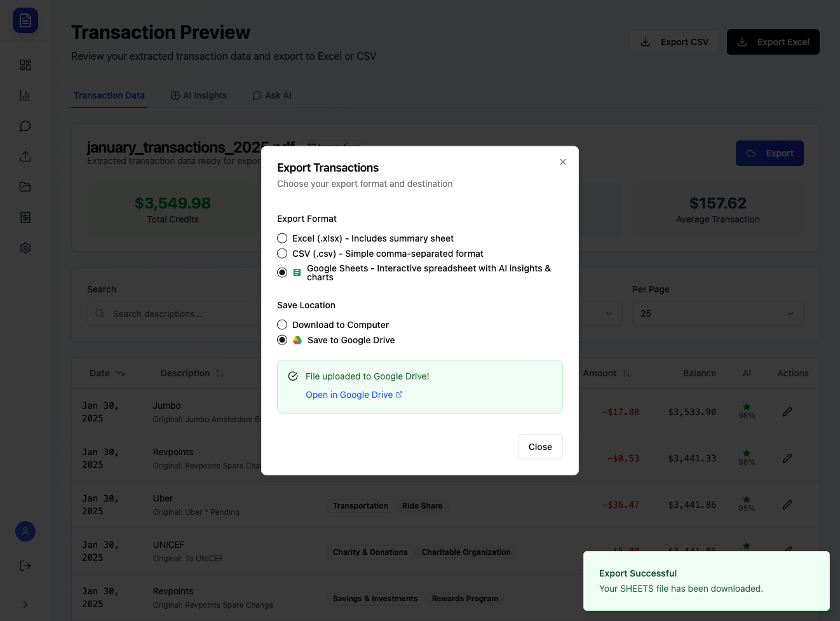
Task: Expand the sidebar with bottom chevron
Action: coord(25,604)
